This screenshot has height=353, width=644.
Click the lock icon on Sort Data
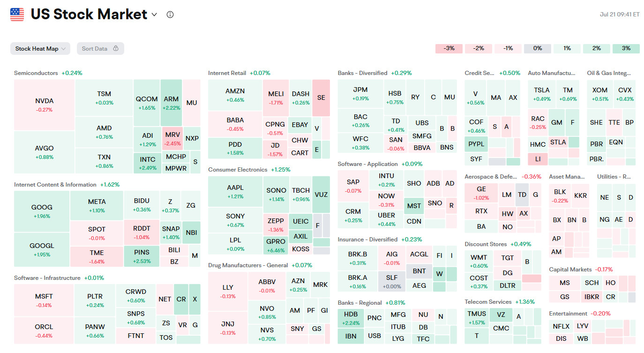click(x=115, y=48)
